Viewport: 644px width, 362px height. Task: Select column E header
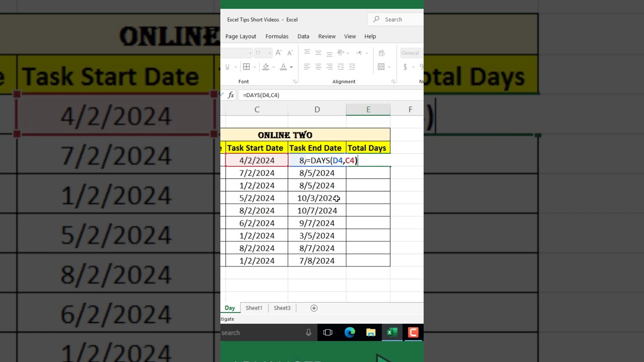click(368, 110)
